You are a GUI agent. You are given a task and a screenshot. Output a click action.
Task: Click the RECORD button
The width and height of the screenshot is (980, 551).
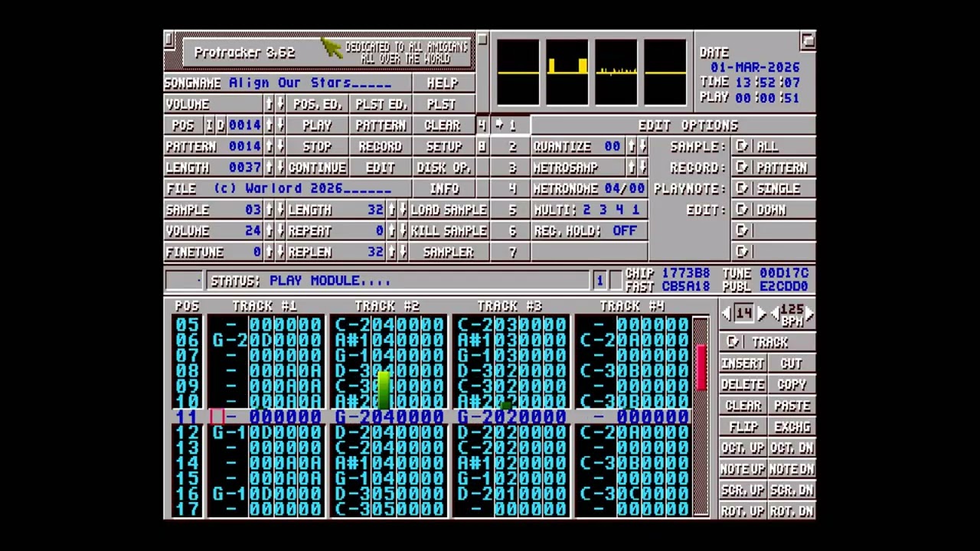(x=380, y=146)
